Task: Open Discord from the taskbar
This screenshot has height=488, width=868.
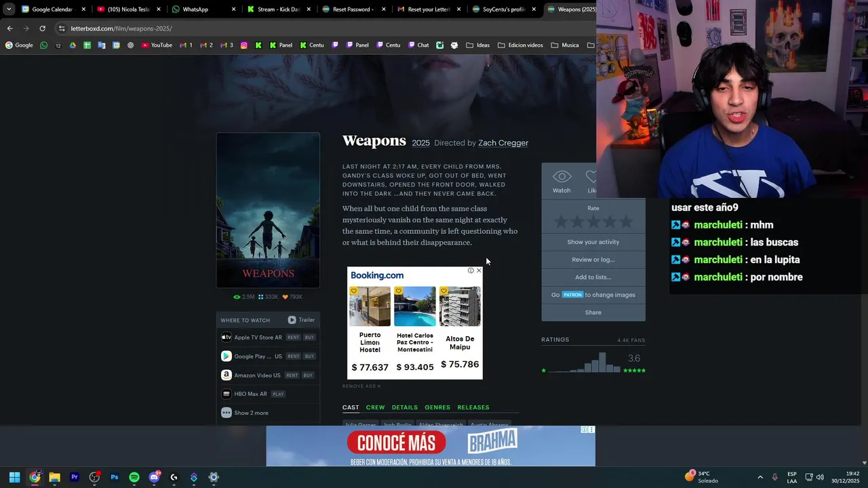Action: [154, 477]
